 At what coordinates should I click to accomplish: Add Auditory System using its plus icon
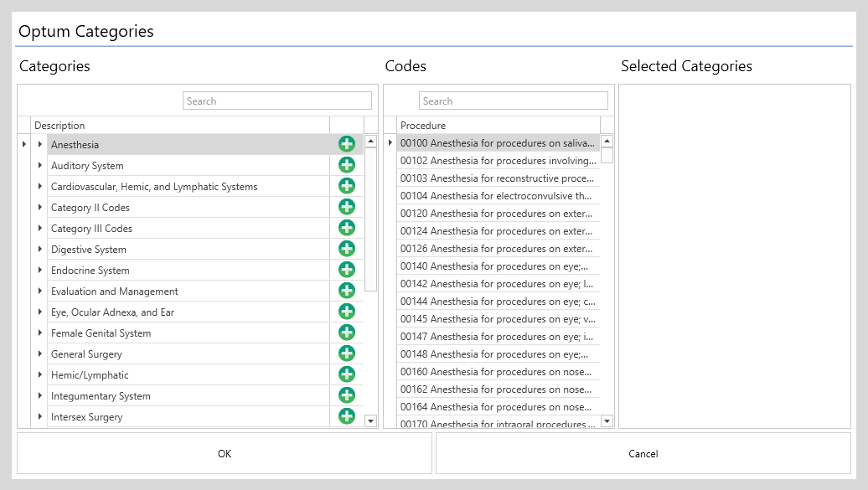(x=347, y=165)
